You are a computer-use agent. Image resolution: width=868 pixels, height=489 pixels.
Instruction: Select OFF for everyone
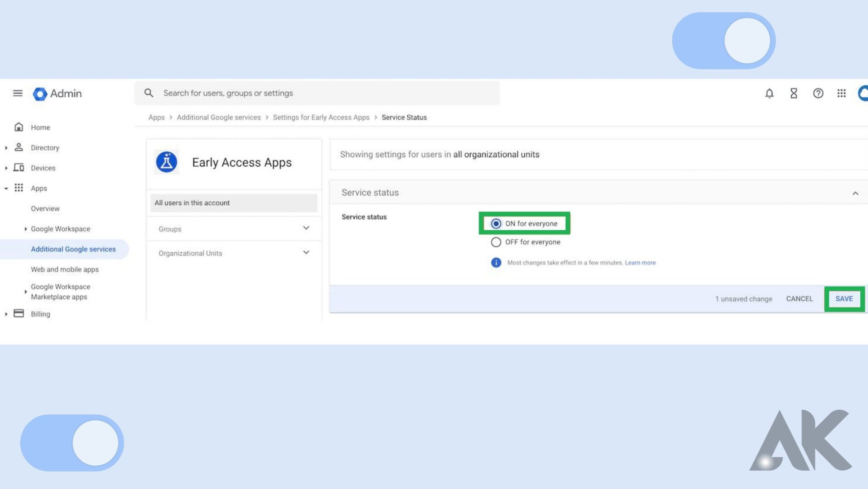point(495,242)
